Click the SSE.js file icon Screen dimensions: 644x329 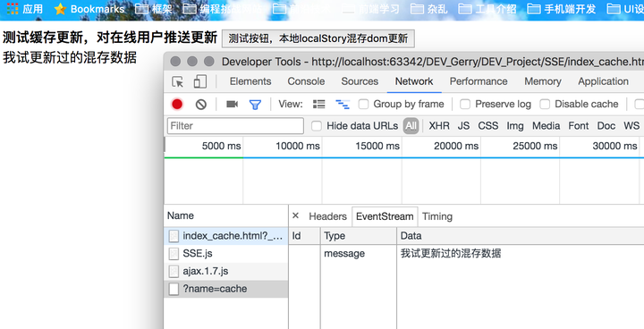point(174,253)
